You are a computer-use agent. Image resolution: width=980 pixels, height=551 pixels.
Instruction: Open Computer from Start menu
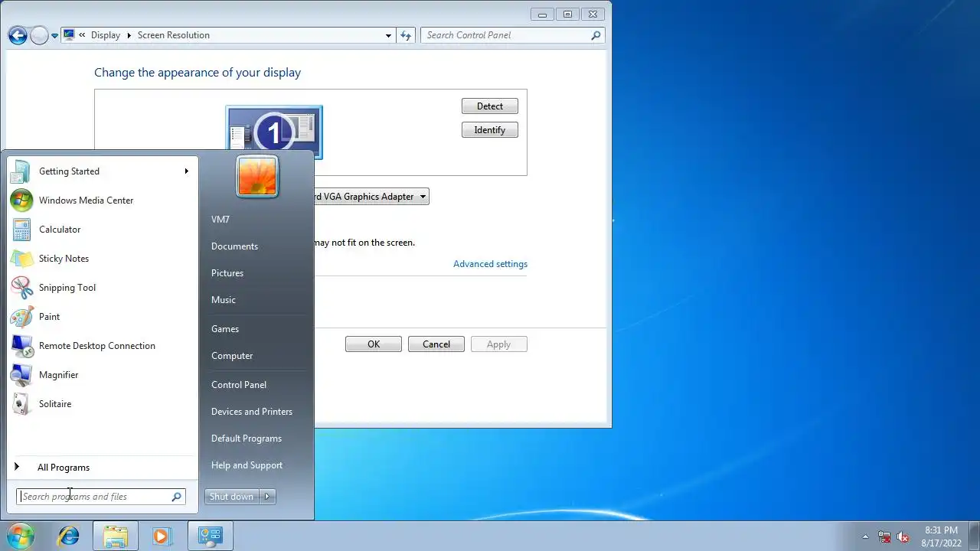[x=232, y=356]
